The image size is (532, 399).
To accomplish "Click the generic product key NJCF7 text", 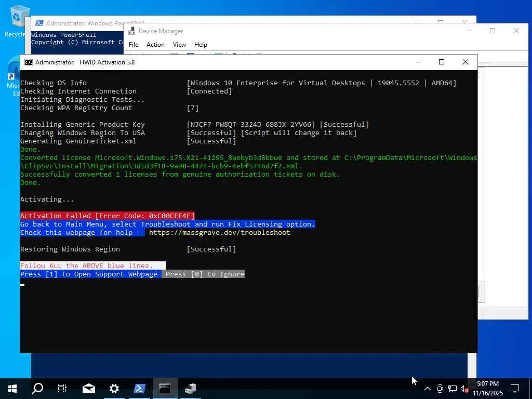I will coord(251,125).
